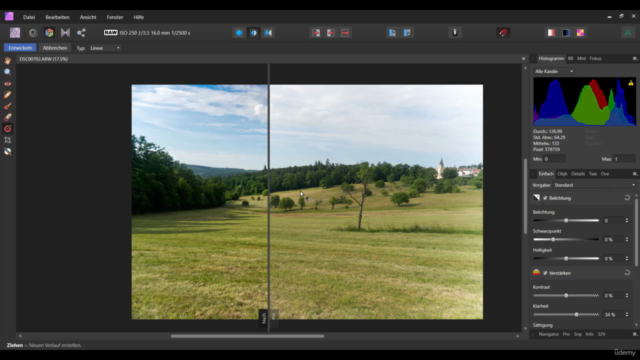Open the Typ Linear dropdown
Screen dimensions: 640x360
tap(105, 48)
